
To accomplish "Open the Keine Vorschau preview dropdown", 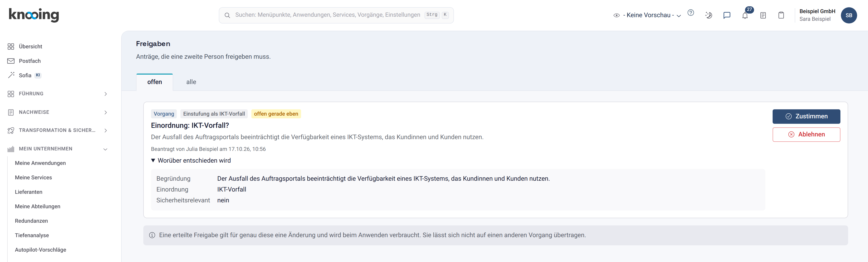I will (647, 15).
